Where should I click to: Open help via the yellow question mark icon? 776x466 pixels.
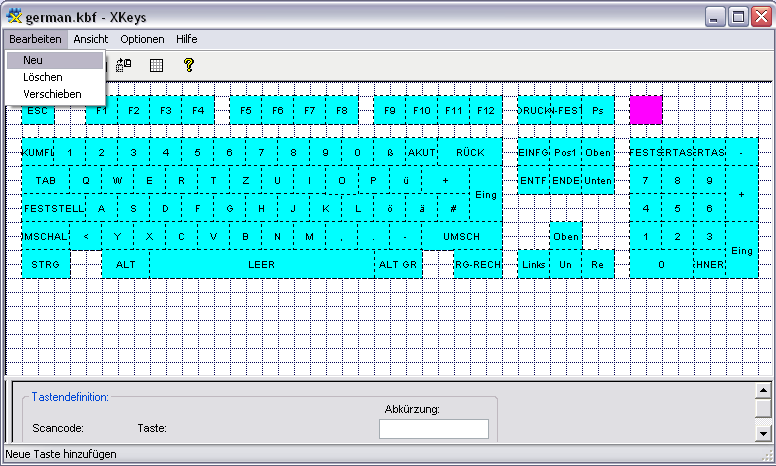coord(189,65)
